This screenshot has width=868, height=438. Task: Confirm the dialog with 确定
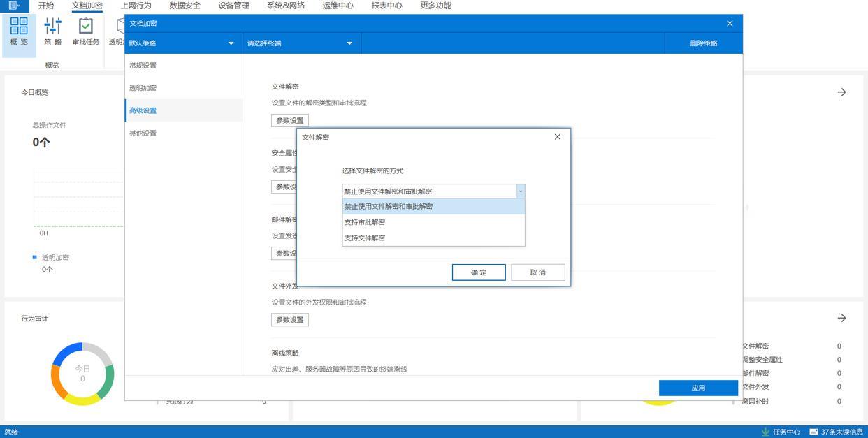point(479,272)
